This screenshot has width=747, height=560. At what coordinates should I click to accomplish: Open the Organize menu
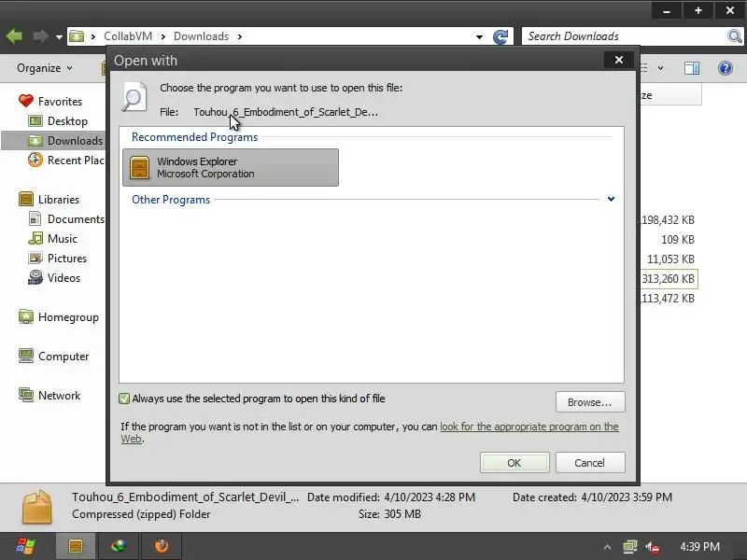click(45, 68)
